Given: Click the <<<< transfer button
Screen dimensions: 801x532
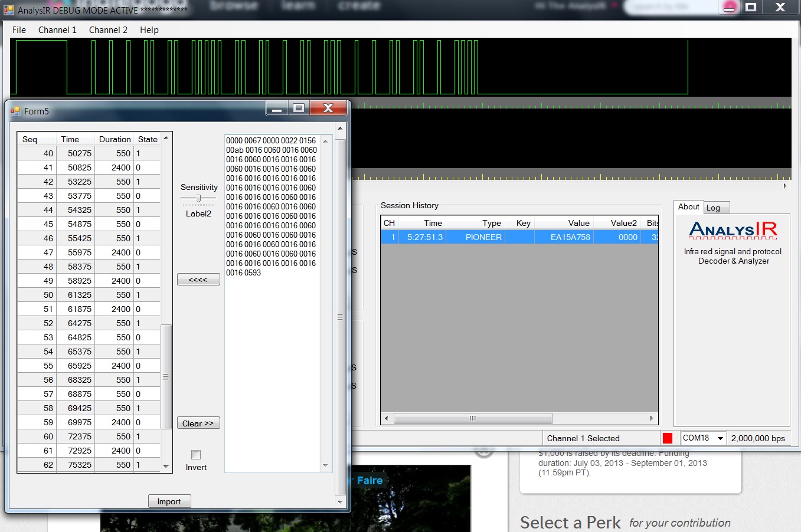Looking at the screenshot, I should tap(198, 280).
